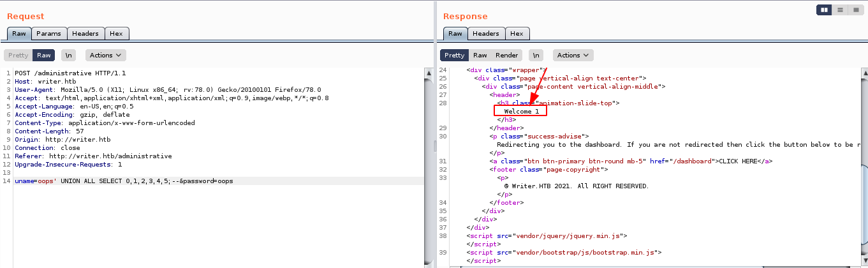
Task: Open the Response Raw tab
Action: click(x=455, y=33)
